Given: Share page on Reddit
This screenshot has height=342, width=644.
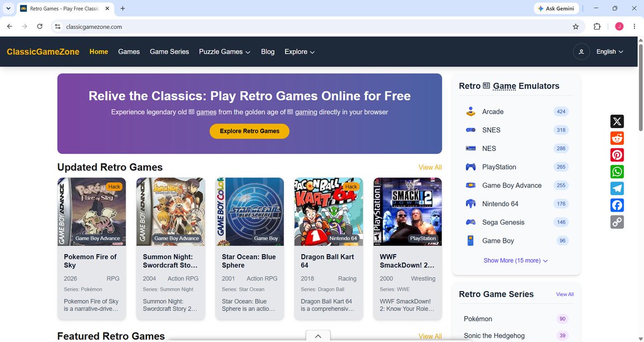Looking at the screenshot, I should (x=617, y=138).
